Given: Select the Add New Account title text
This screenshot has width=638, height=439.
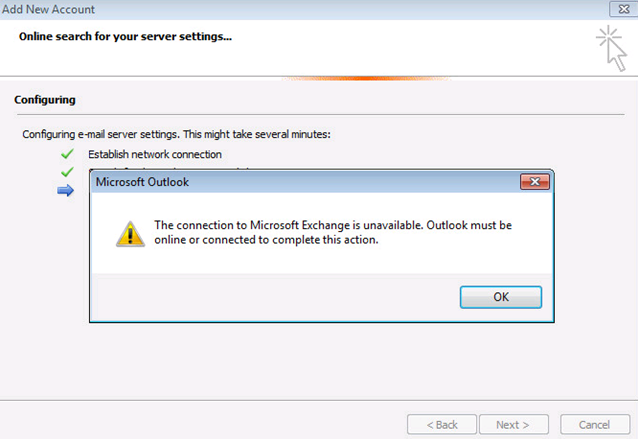Looking at the screenshot, I should pyautogui.click(x=48, y=9).
